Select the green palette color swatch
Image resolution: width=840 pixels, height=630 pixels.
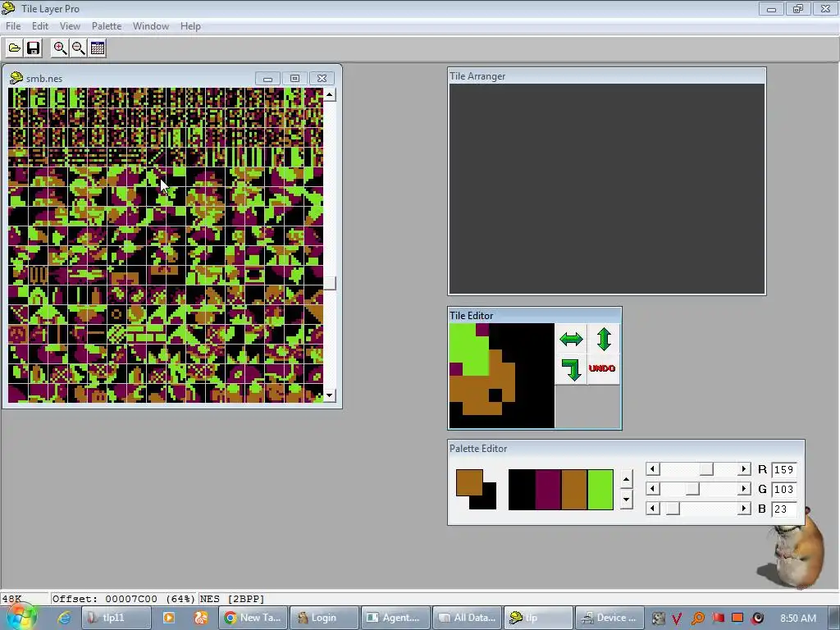[600, 490]
